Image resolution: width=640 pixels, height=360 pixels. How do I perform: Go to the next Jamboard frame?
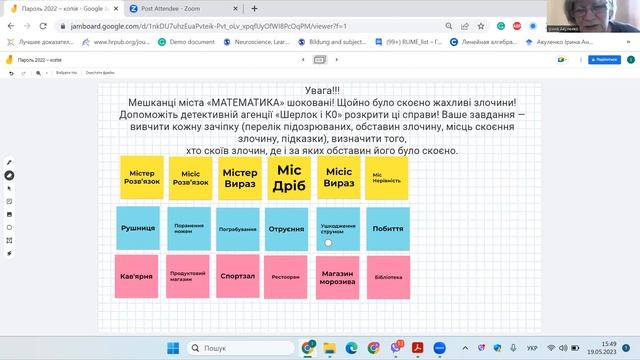pyautogui.click(x=337, y=60)
